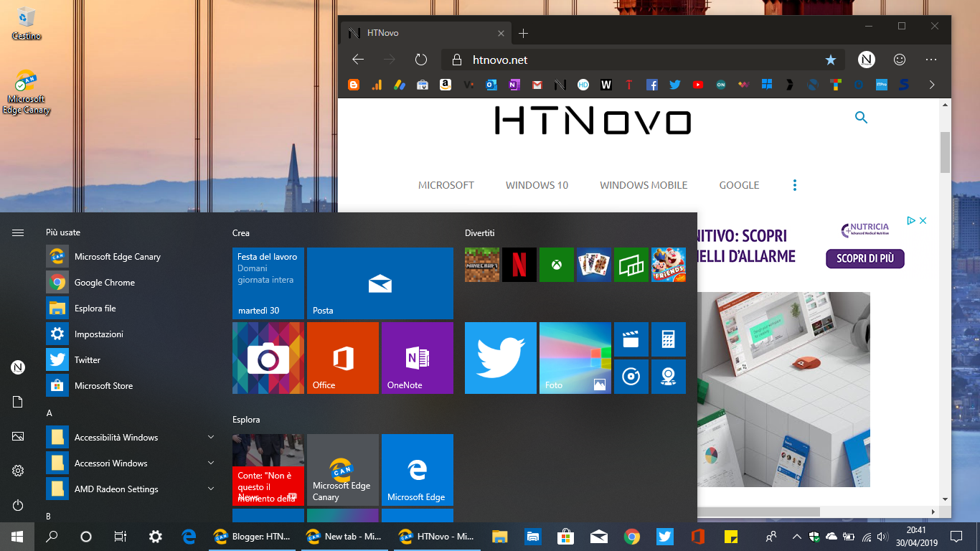980x551 pixels.
Task: Select the HTNovo browser tab
Action: coord(426,33)
